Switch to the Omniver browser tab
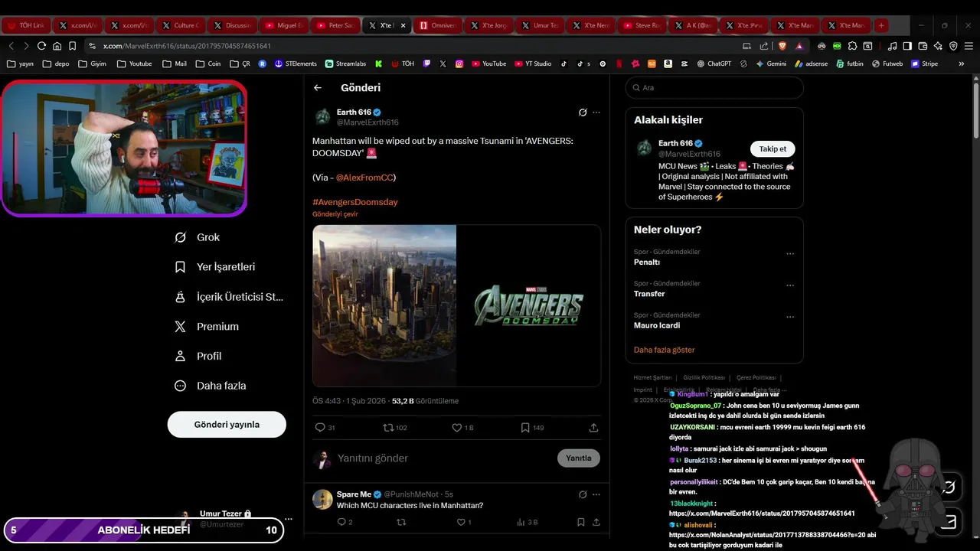 pos(439,25)
